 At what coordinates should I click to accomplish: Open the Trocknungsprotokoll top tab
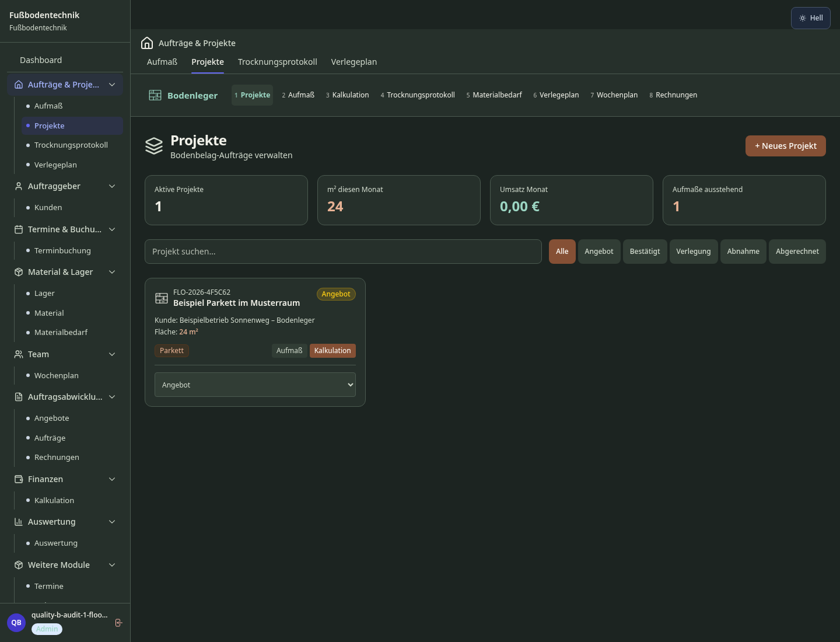(278, 62)
